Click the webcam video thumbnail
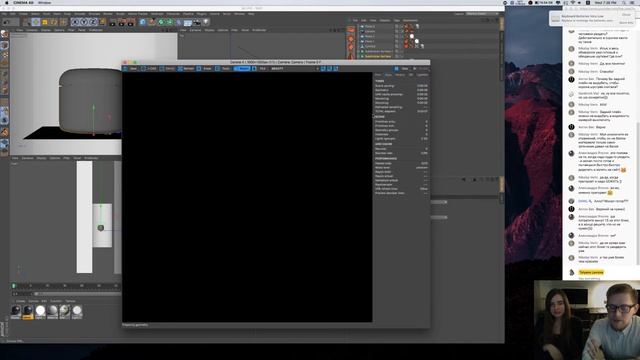Viewport: 640px width, 360px height. click(x=587, y=320)
